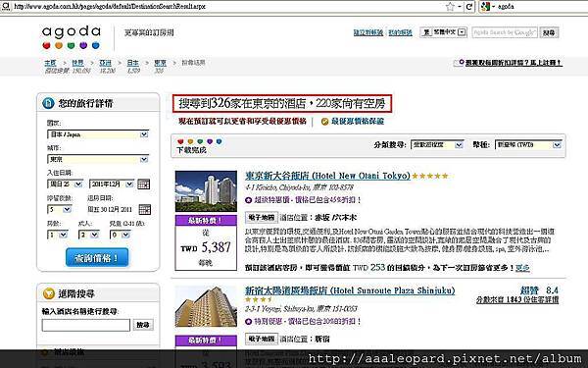Click 電子地圖 button for Hotel New Otani
Image resolution: width=588 pixels, height=368 pixels.
[261, 217]
